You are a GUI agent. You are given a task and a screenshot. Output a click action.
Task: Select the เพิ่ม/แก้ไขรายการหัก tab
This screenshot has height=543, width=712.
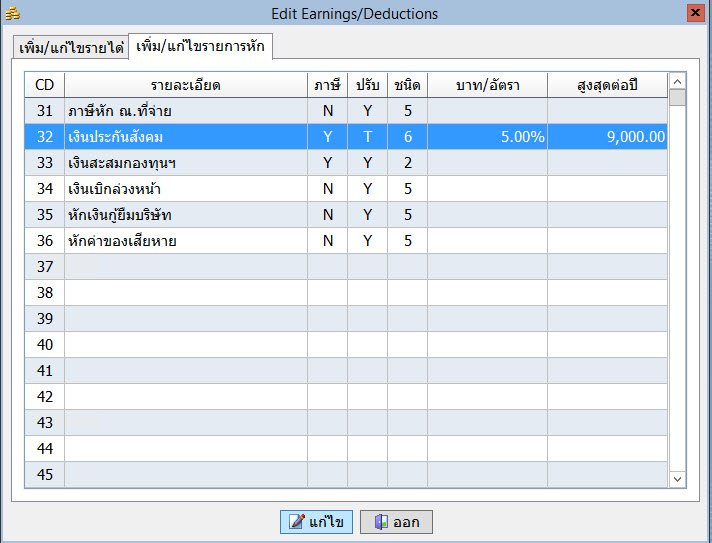201,47
